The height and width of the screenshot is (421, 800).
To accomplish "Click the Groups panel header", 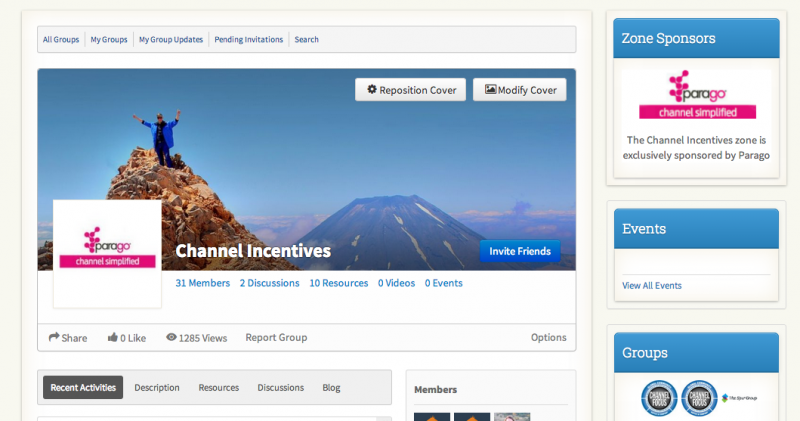I will (x=696, y=353).
